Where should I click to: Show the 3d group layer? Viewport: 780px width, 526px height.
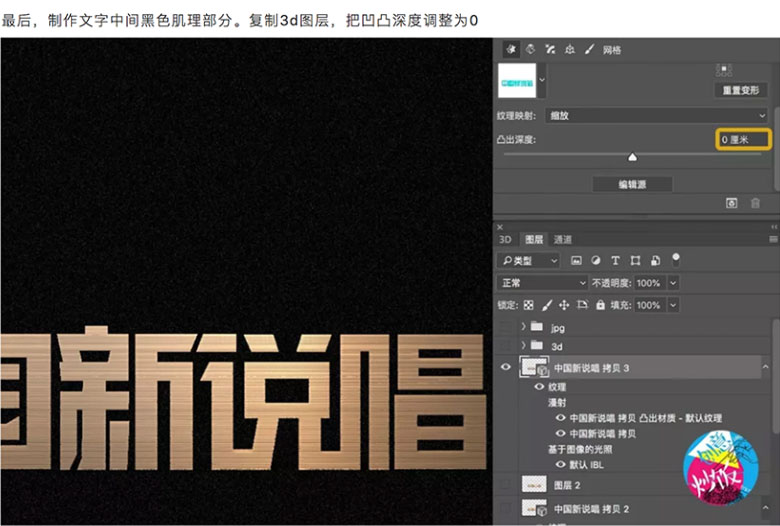tap(505, 345)
